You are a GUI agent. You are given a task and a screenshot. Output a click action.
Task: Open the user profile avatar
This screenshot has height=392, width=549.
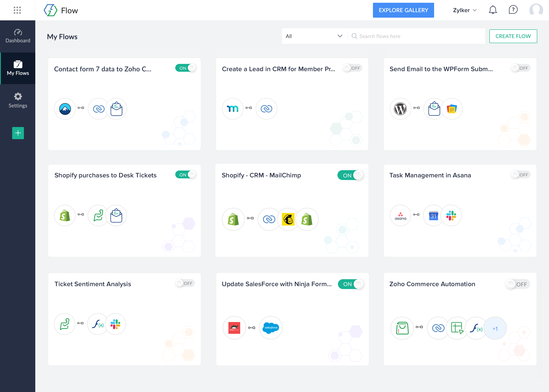(536, 10)
